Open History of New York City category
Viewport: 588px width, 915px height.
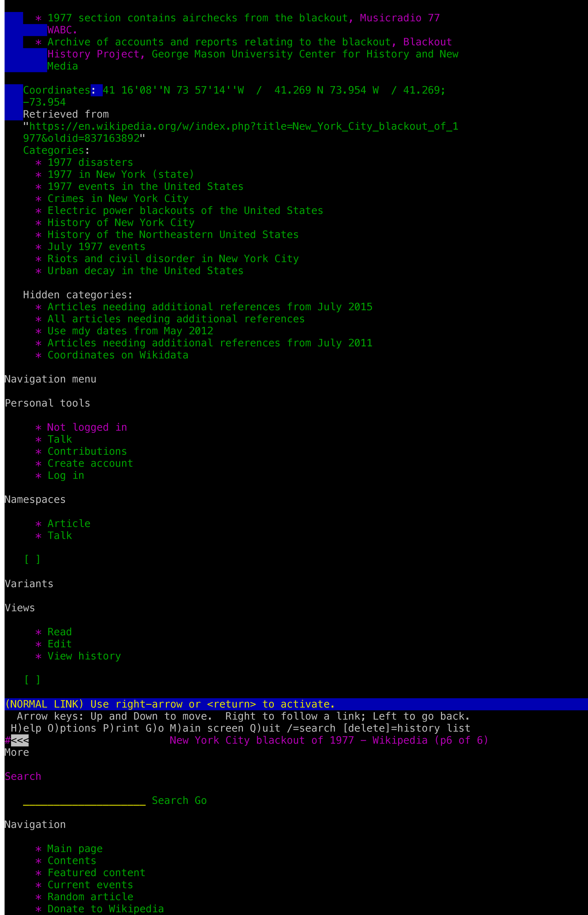coord(121,223)
